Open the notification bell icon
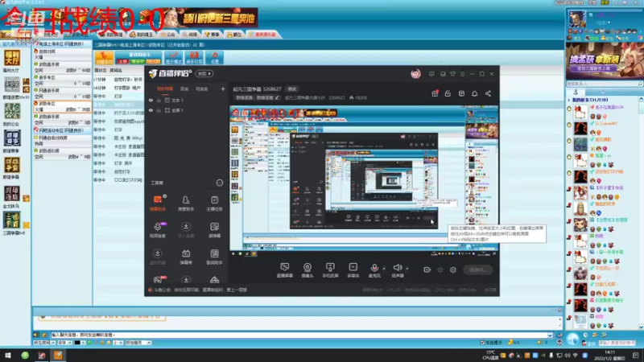 coord(475,93)
